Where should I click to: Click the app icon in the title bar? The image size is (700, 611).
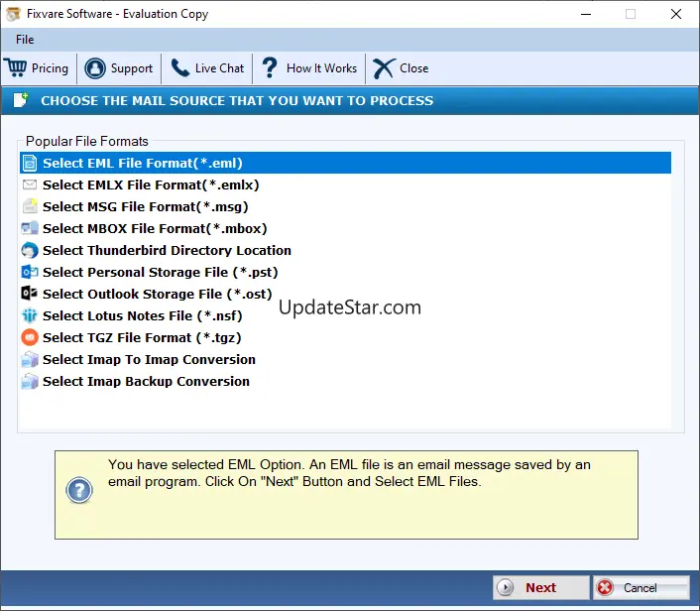pyautogui.click(x=13, y=14)
